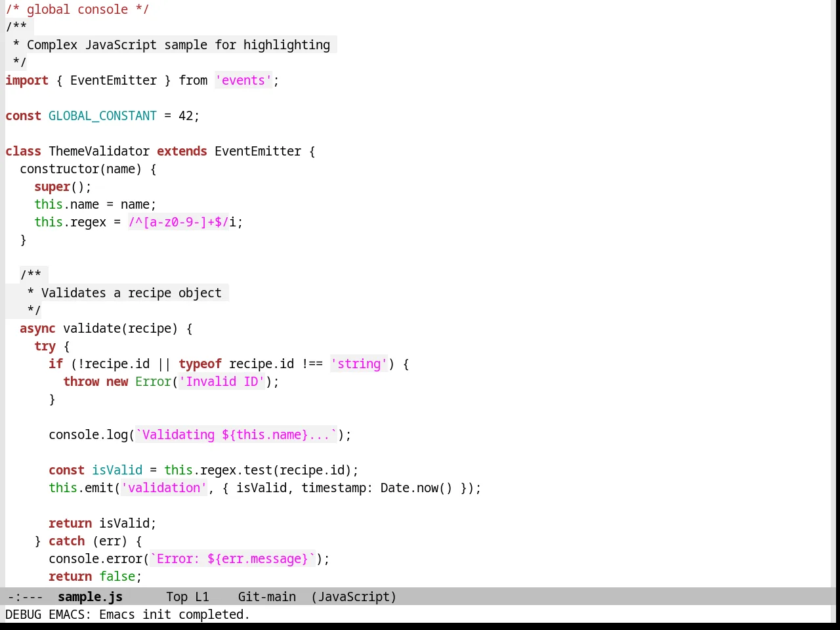The width and height of the screenshot is (840, 630).
Task: Click 'console.error' call
Action: 95,558
